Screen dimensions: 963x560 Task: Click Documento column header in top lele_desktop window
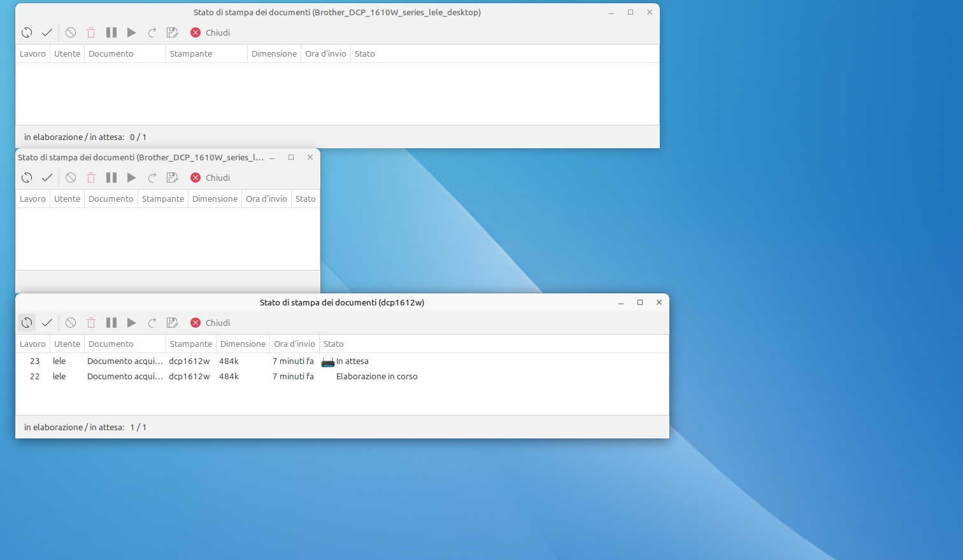pyautogui.click(x=125, y=53)
